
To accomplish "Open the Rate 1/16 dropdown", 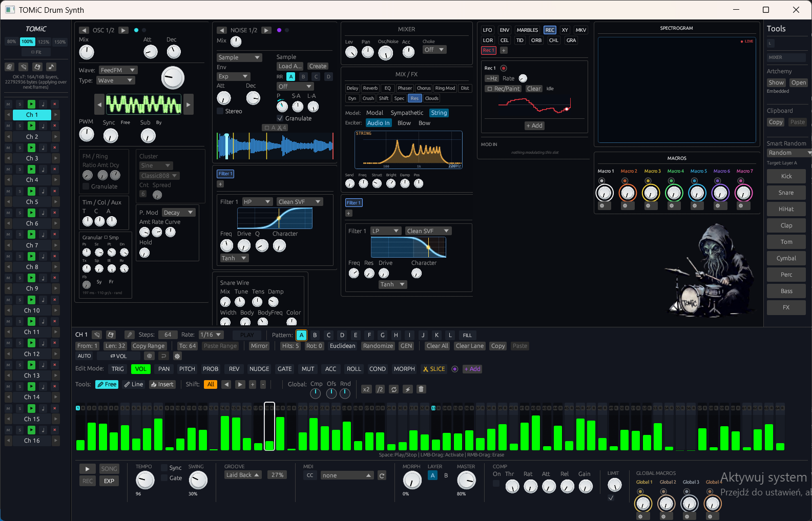I will tap(211, 335).
